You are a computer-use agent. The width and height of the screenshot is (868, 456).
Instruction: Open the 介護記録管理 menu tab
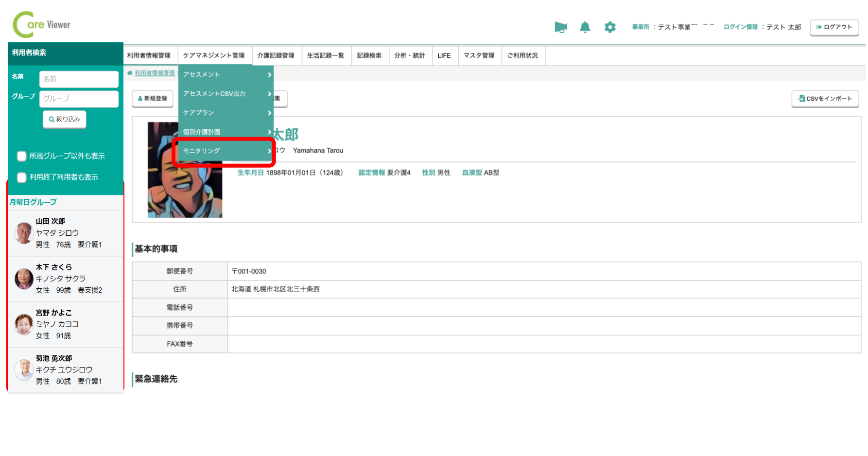276,55
